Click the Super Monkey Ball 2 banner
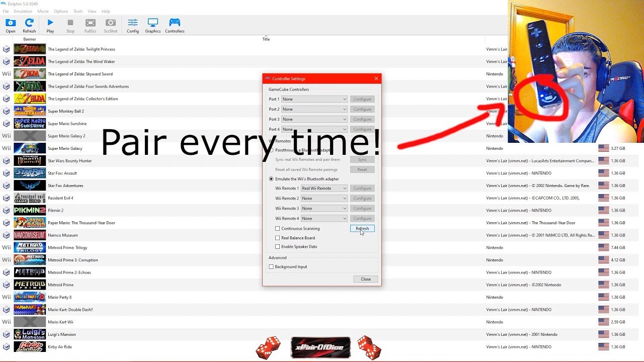644x362 pixels. pos(30,111)
